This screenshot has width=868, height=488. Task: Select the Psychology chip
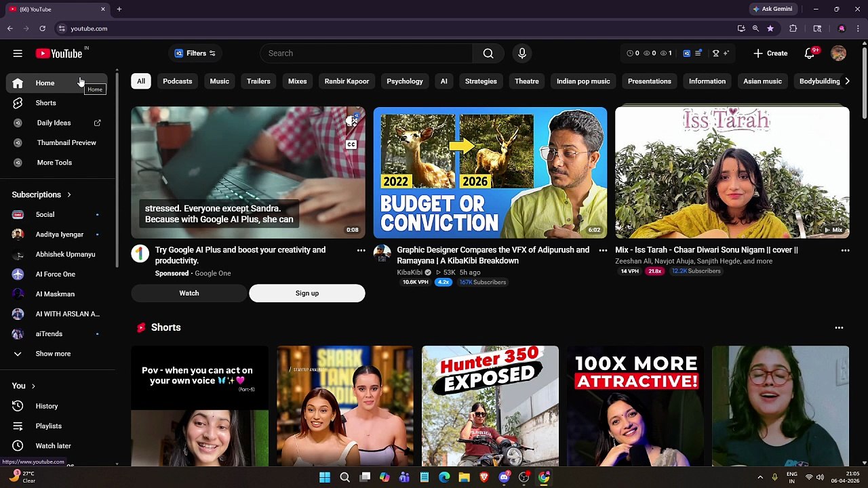click(405, 81)
